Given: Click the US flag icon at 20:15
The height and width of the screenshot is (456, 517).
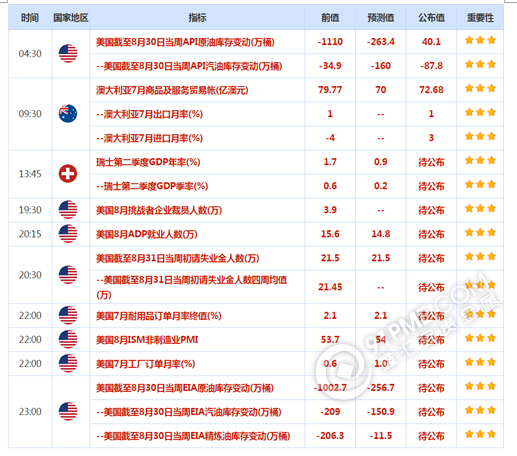Looking at the screenshot, I should (68, 234).
